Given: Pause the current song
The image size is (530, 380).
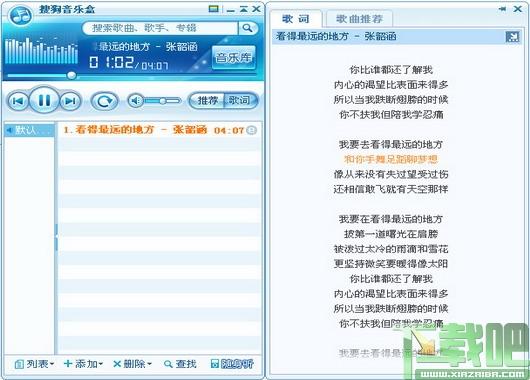Looking at the screenshot, I should click(x=44, y=100).
